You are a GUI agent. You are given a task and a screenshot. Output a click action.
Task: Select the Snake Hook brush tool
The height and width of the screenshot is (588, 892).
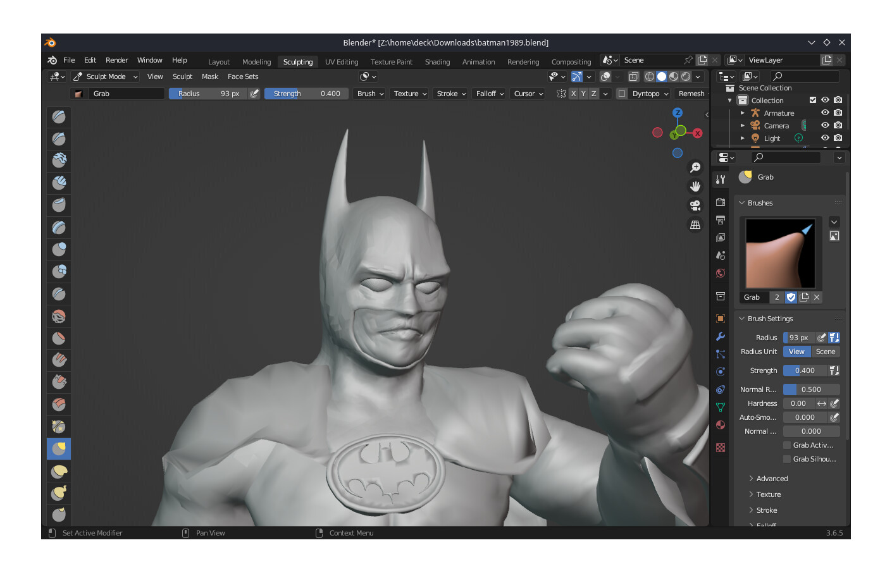[59, 493]
